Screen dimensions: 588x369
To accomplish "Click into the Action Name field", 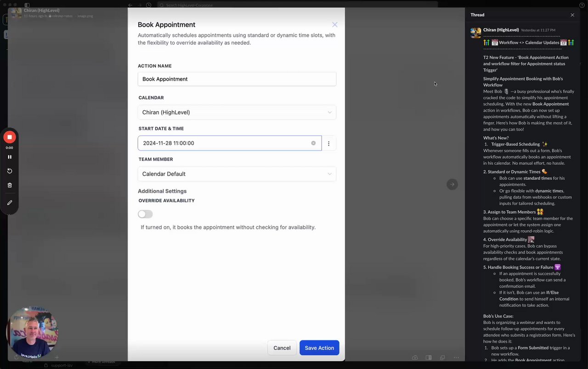I will 237,79.
